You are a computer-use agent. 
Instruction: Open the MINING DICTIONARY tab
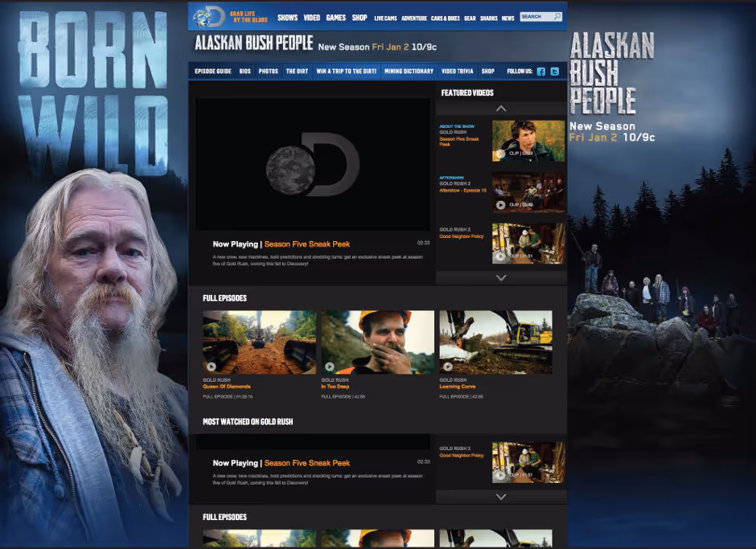pos(409,72)
